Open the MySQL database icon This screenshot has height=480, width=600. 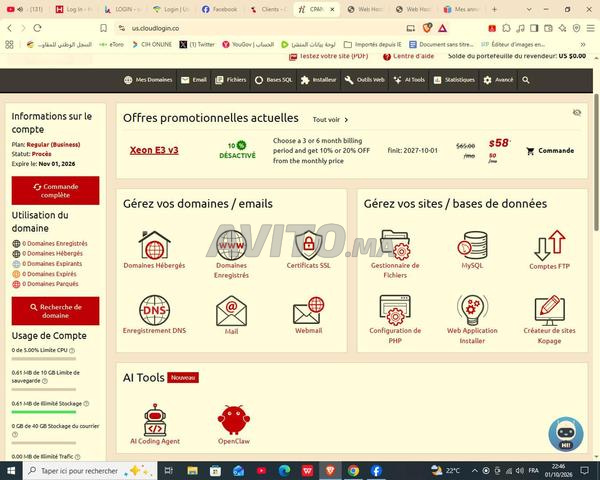(x=472, y=245)
